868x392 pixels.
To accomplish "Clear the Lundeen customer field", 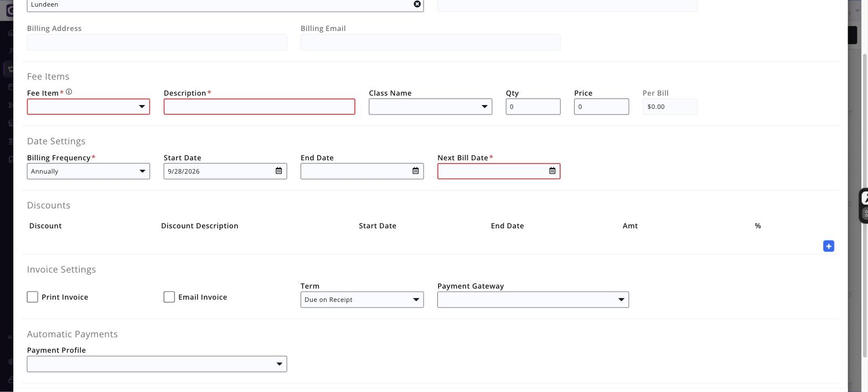I will pos(417,4).
